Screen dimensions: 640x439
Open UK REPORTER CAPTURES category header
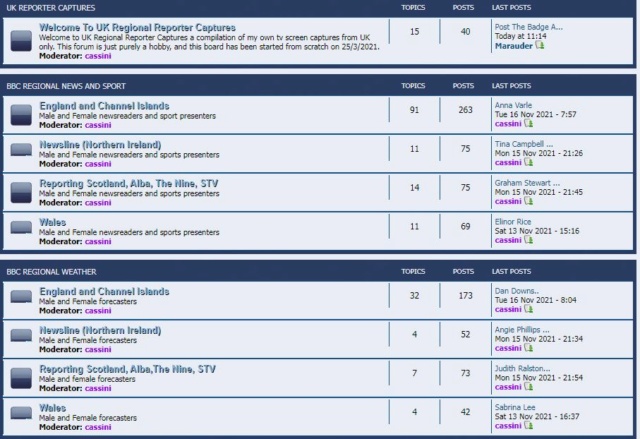point(51,8)
